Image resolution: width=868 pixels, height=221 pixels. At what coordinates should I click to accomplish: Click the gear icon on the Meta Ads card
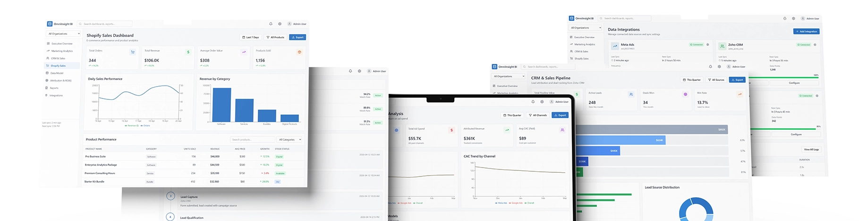pyautogui.click(x=707, y=44)
